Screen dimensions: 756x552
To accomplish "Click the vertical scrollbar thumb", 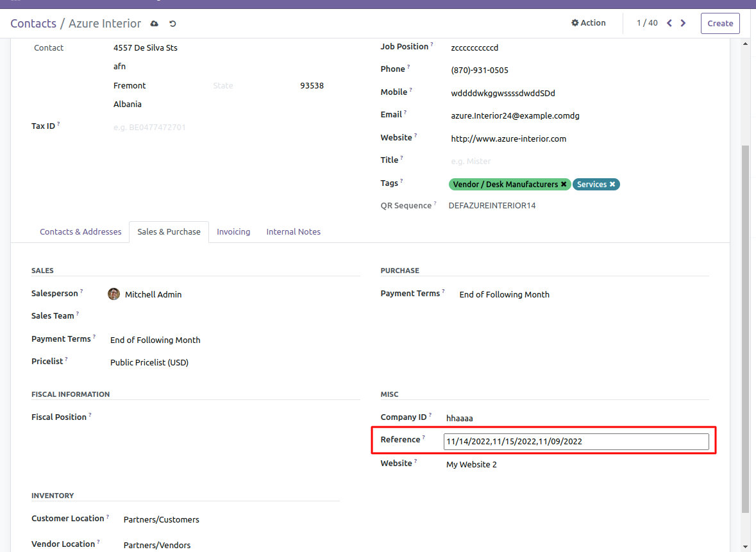I will 744,327.
